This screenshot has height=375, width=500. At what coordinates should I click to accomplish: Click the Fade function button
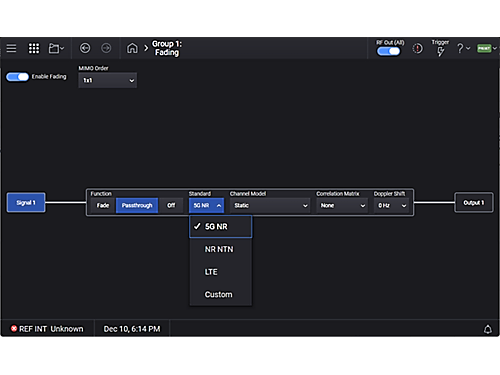pyautogui.click(x=103, y=205)
